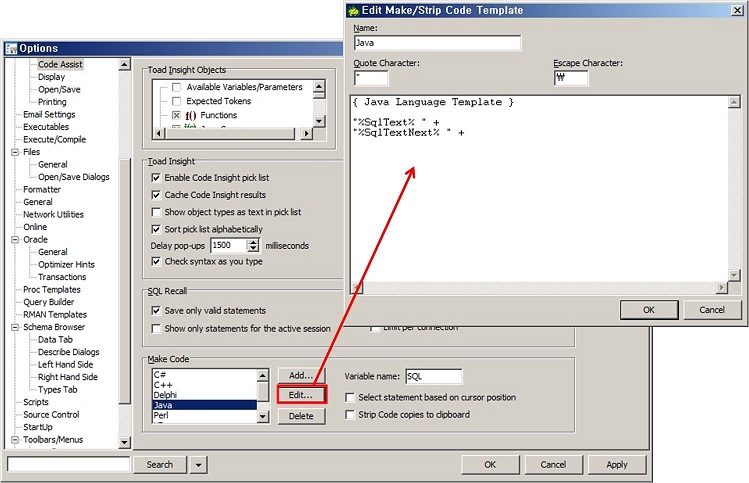Click the Edit... button for Make Code
The image size is (749, 483).
click(301, 395)
